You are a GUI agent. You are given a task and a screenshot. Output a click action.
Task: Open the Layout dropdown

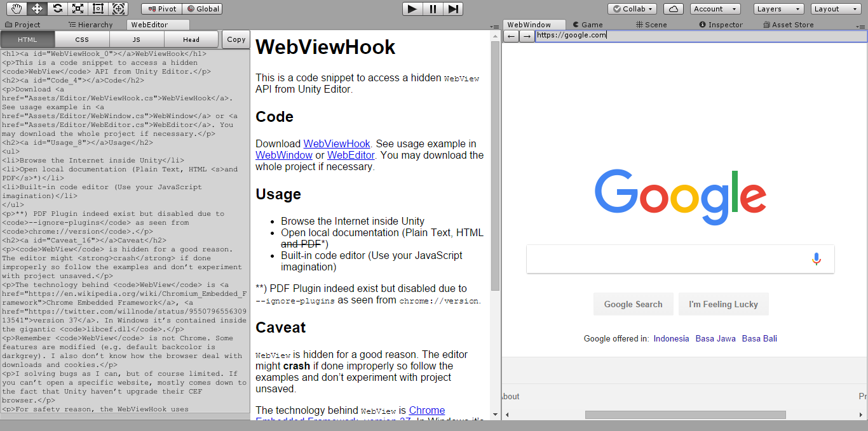tap(837, 9)
